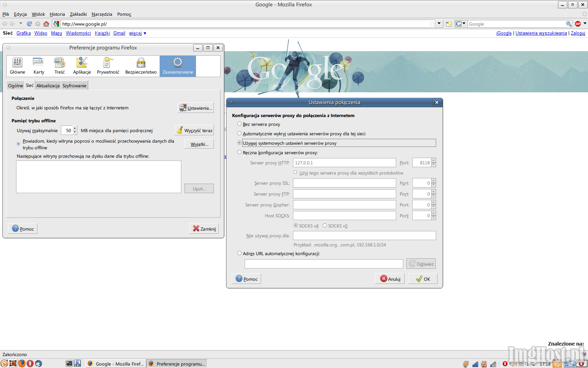Image resolution: width=588 pixels, height=368 pixels.
Task: Click the volume speaker tray icon
Action: [513, 364]
